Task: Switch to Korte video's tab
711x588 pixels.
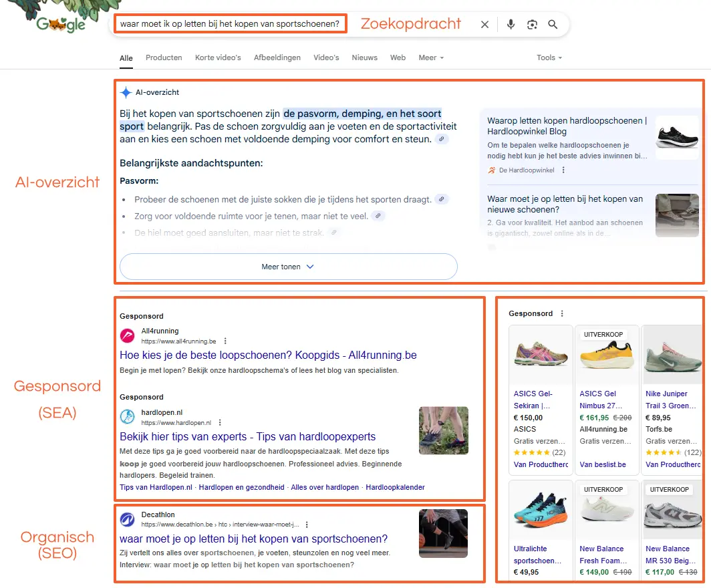Action: pyautogui.click(x=218, y=57)
